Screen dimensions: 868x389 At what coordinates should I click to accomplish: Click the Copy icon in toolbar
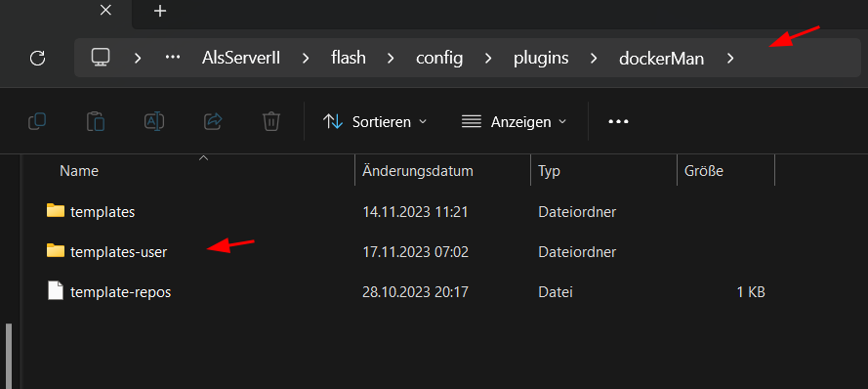click(x=37, y=121)
